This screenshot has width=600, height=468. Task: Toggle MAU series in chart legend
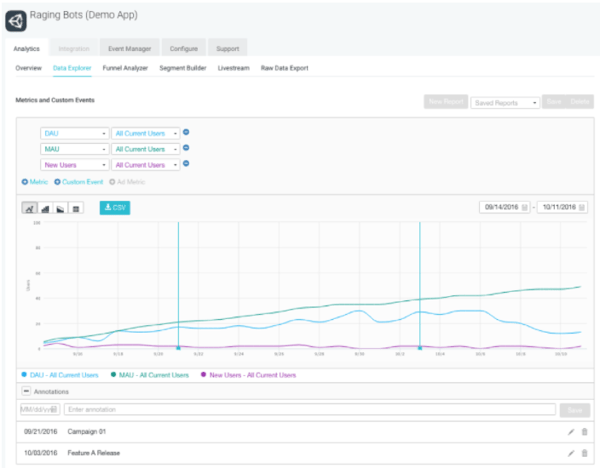pos(151,375)
